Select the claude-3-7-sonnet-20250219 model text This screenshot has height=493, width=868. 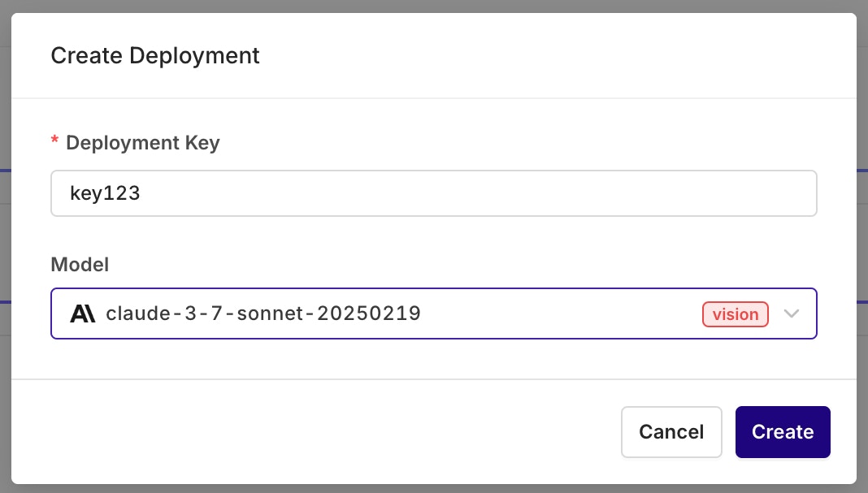tap(263, 314)
